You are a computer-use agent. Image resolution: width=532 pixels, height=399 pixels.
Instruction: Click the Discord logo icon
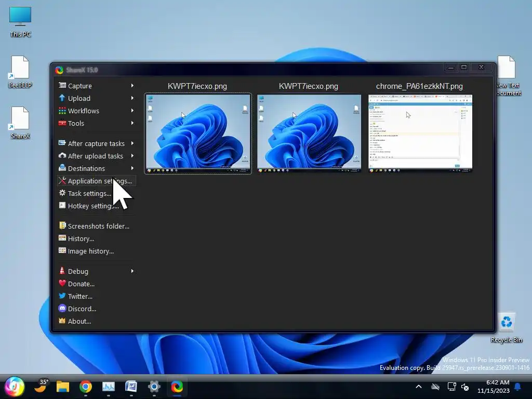pyautogui.click(x=62, y=308)
